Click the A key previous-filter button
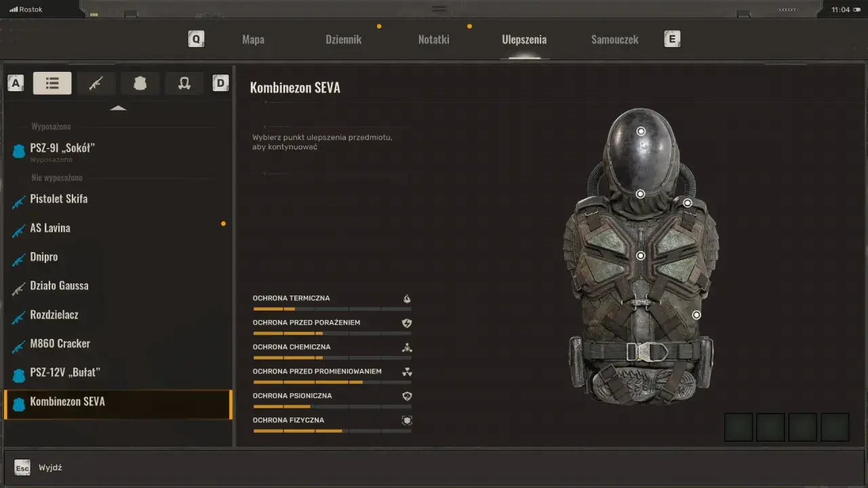This screenshot has width=868, height=488. click(16, 83)
